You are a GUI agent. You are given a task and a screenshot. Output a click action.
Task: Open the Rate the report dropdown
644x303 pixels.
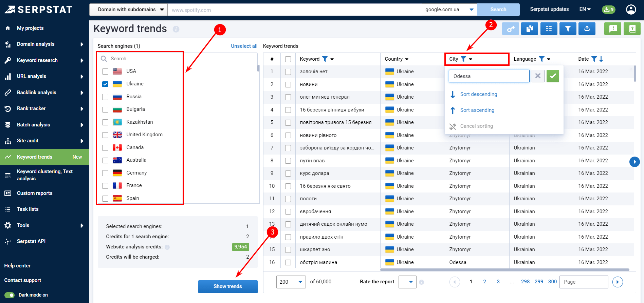click(407, 282)
